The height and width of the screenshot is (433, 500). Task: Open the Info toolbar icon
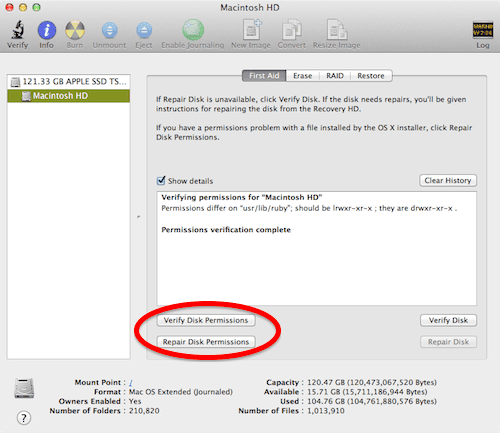(x=47, y=30)
